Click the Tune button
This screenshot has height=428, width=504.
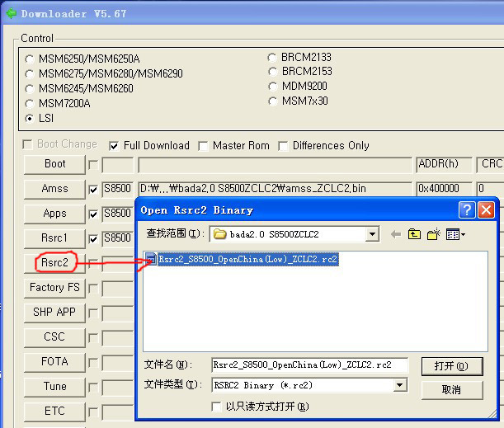(54, 388)
